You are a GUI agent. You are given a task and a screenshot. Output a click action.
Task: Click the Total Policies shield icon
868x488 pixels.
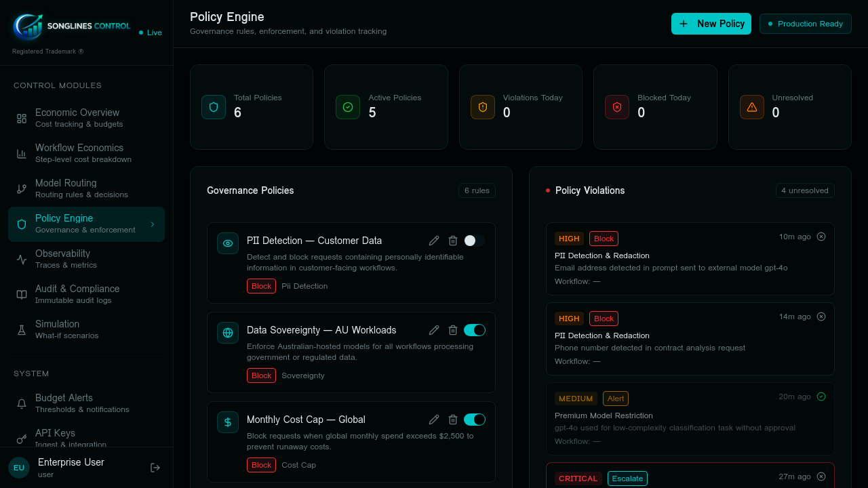tap(214, 107)
